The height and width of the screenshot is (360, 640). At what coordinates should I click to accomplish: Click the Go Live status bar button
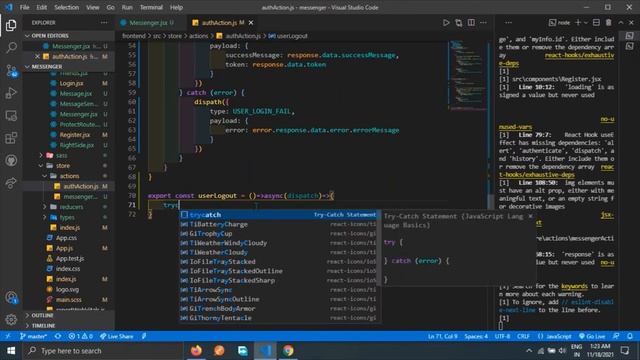pos(592,336)
